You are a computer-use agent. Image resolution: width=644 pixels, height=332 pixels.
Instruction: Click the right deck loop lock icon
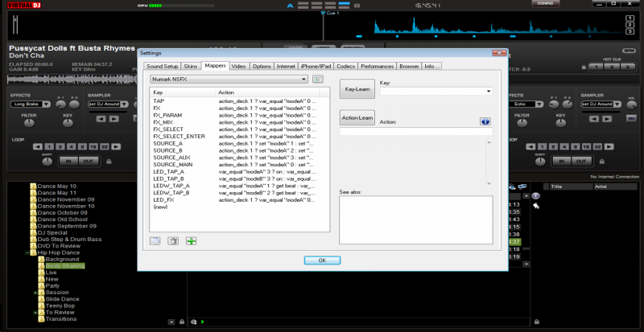point(601,162)
